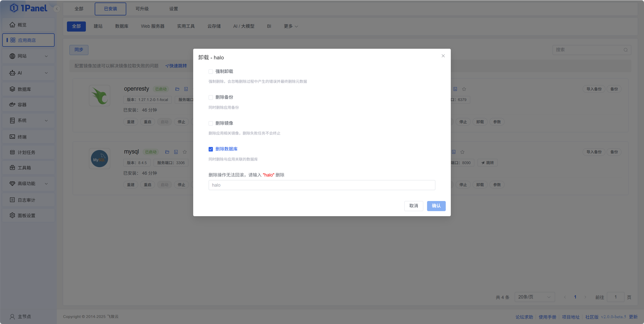644x324 pixels.
Task: Expand the AI sidebar submenu chevron
Action: [46, 73]
